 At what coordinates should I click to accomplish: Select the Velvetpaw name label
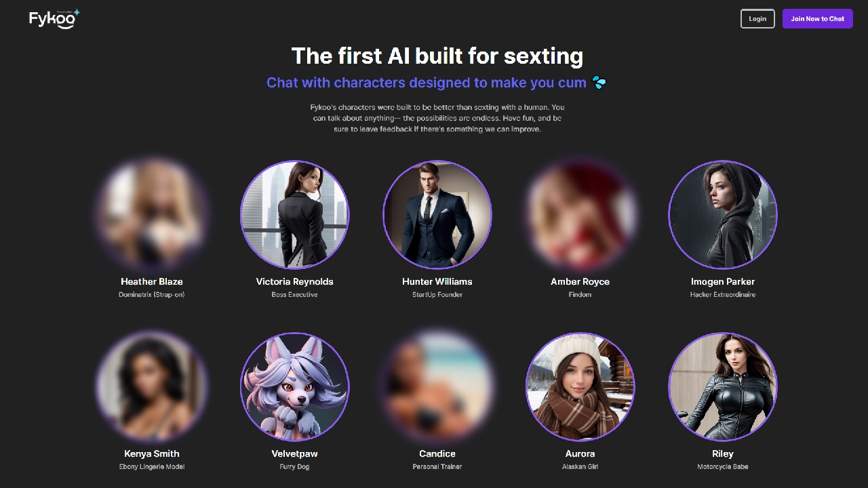pyautogui.click(x=295, y=453)
